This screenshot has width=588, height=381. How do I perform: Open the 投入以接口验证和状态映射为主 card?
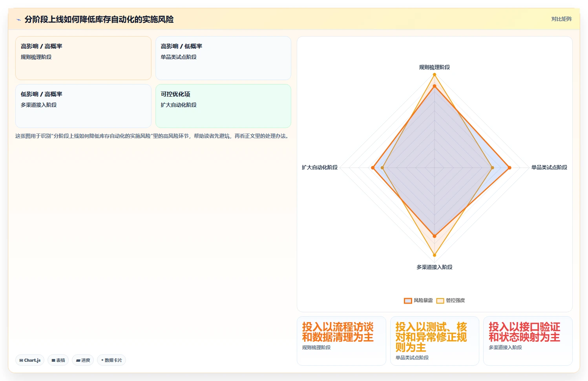coord(528,341)
